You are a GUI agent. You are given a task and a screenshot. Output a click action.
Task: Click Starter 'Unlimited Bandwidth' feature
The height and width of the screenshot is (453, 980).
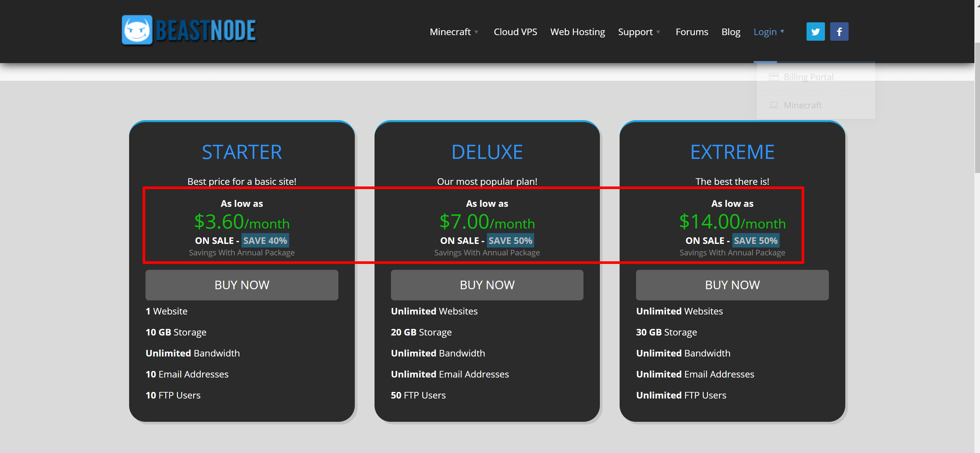click(x=193, y=353)
